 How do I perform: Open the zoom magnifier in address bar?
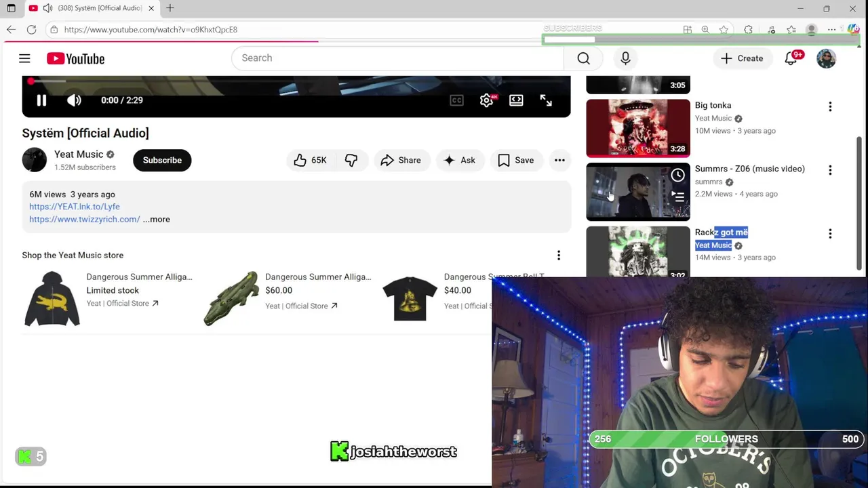click(705, 30)
